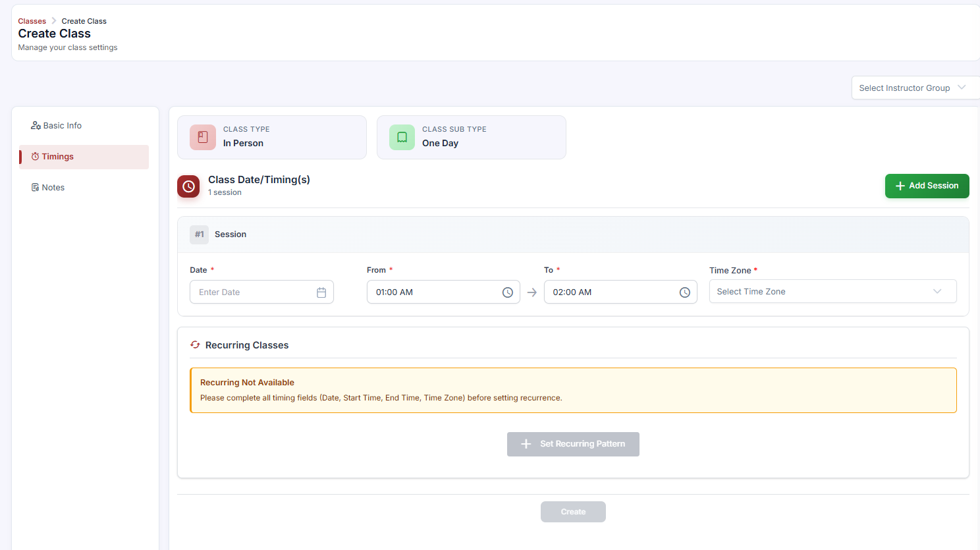Image resolution: width=980 pixels, height=550 pixels.
Task: Click the '1 session' count text
Action: [x=225, y=192]
